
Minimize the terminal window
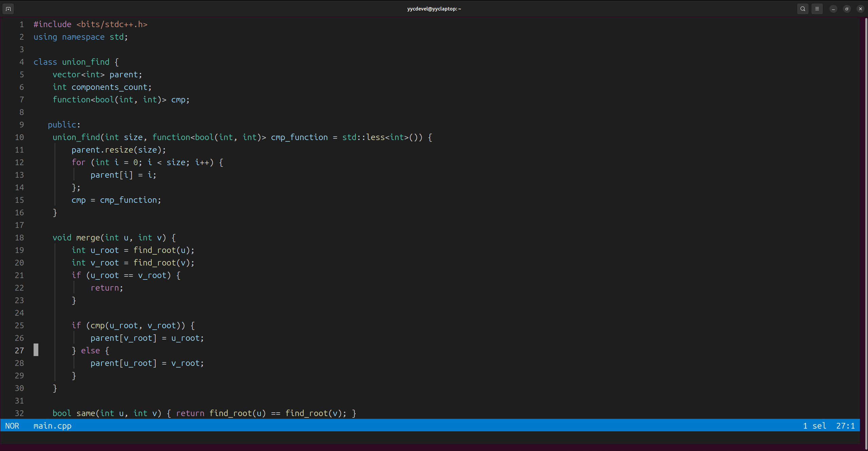(x=833, y=9)
